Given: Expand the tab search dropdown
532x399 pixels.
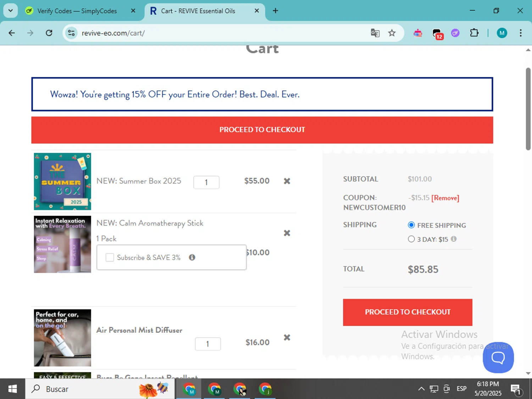Looking at the screenshot, I should tap(11, 11).
